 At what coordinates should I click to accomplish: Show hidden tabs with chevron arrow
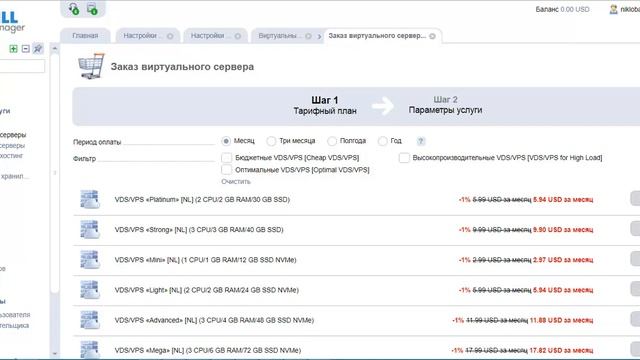(319, 37)
